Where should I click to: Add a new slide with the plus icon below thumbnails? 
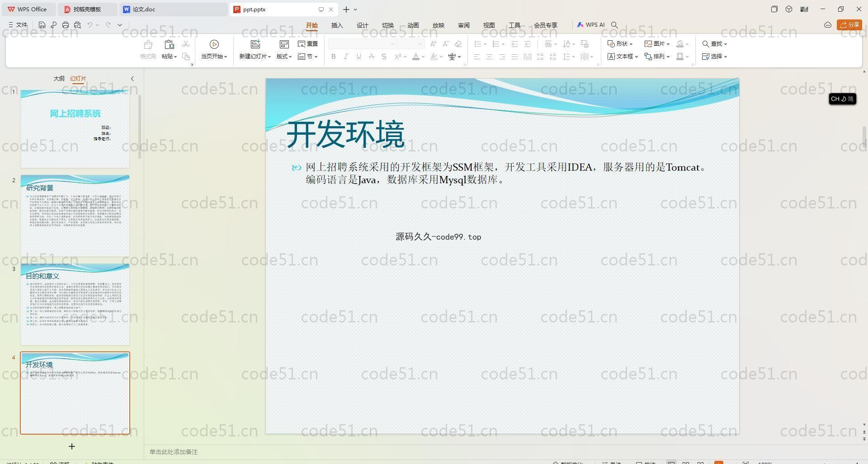(72, 446)
